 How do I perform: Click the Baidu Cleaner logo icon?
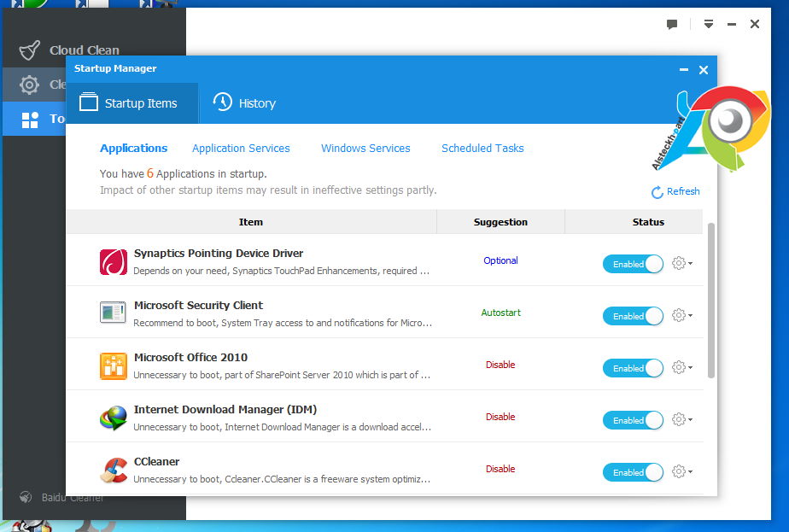(x=26, y=497)
